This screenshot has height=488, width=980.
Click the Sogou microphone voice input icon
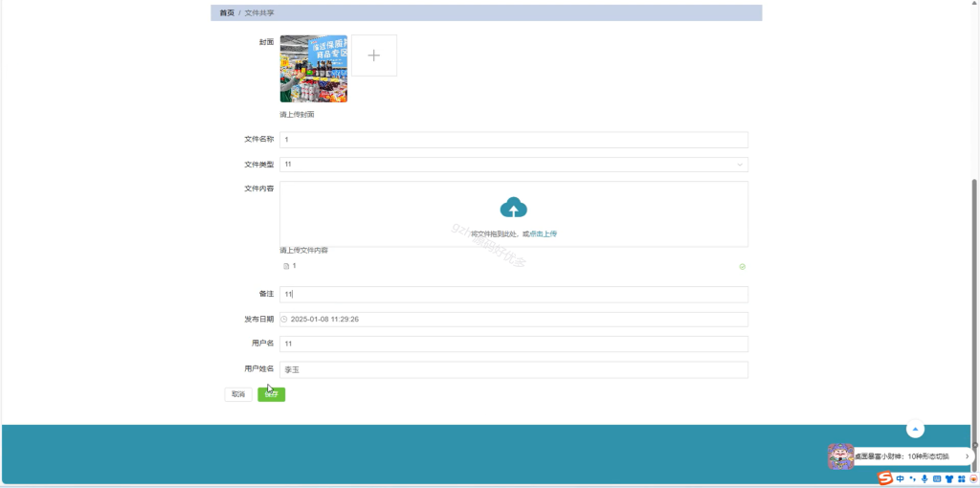coord(924,478)
